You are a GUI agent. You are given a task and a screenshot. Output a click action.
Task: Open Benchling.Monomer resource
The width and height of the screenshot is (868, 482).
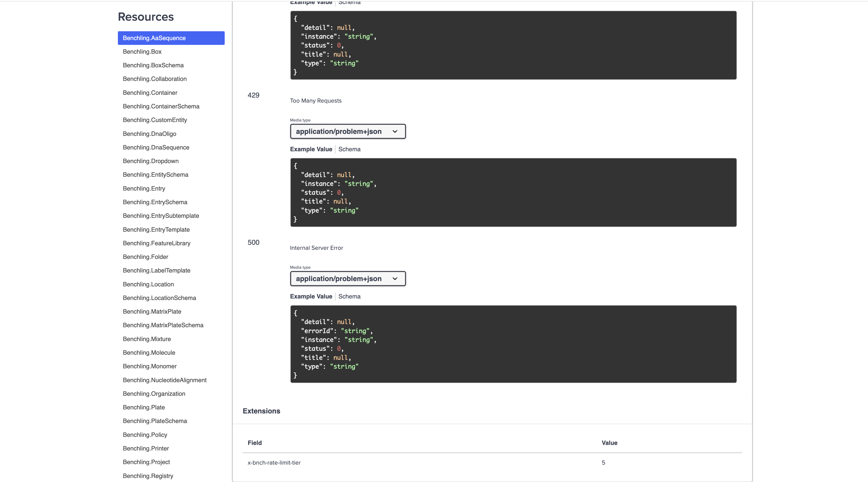click(x=150, y=366)
